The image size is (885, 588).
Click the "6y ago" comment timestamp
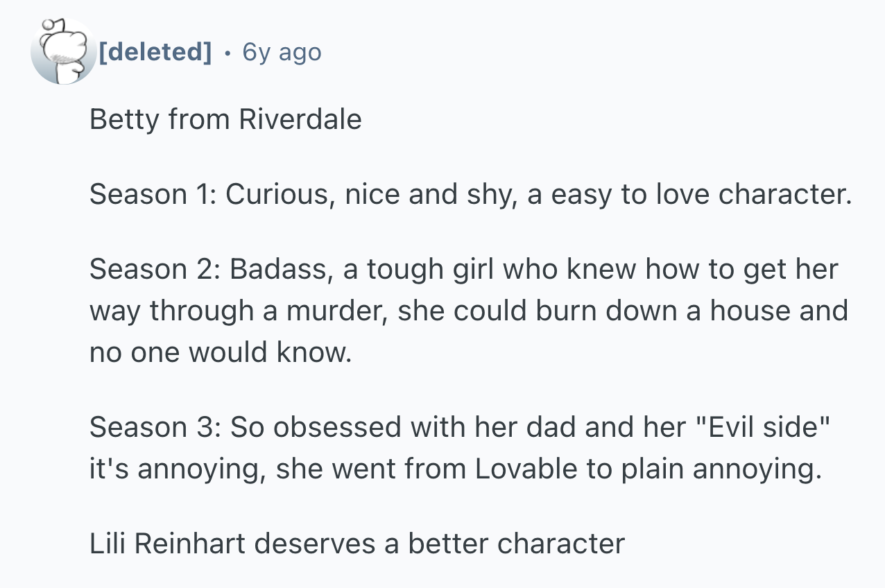click(282, 51)
